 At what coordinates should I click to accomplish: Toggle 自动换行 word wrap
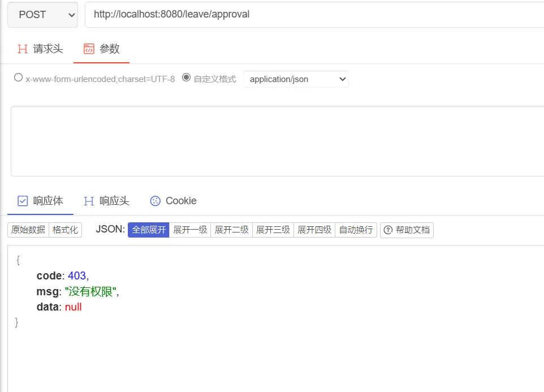pos(356,230)
